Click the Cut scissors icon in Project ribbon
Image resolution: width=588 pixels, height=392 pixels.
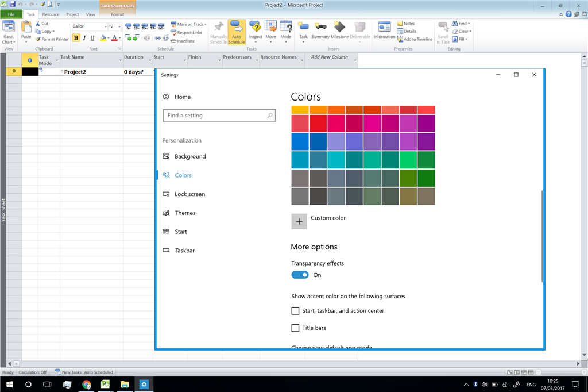tap(38, 24)
